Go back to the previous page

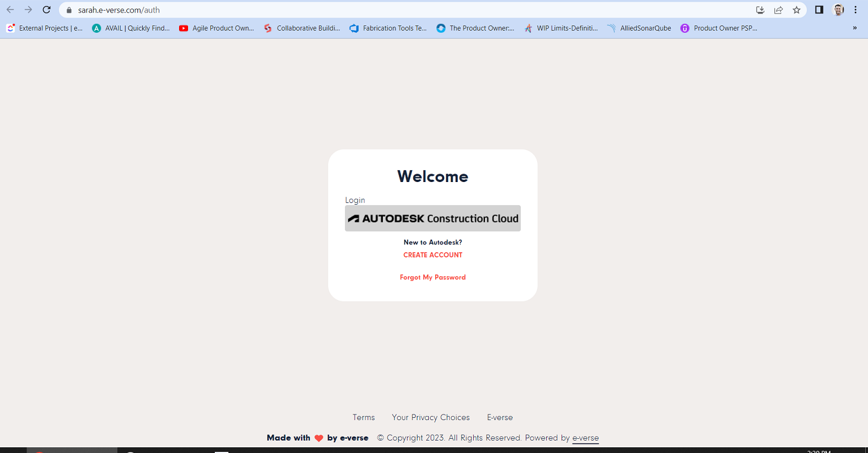coord(10,10)
